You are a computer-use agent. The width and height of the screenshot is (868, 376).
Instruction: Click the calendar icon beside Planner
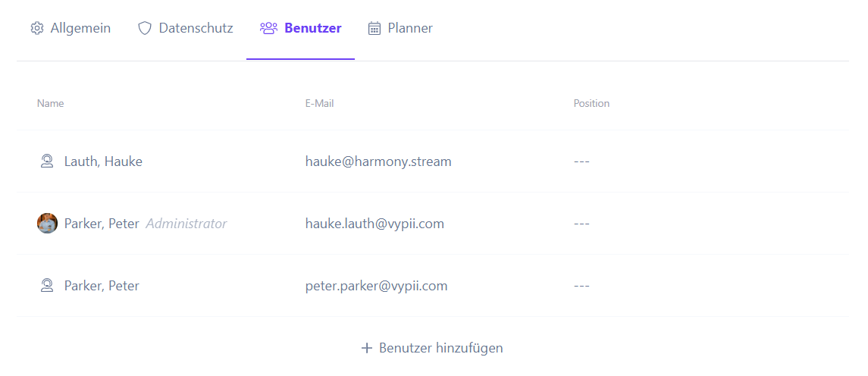click(374, 28)
